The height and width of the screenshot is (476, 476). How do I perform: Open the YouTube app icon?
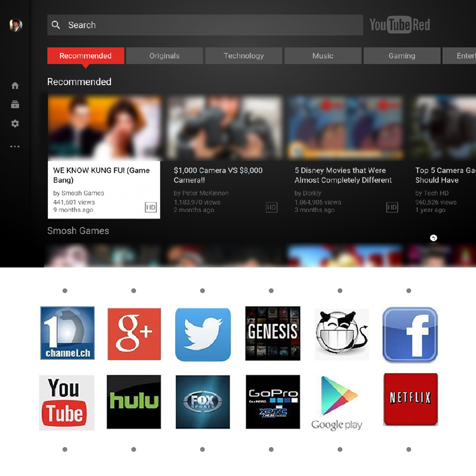(x=66, y=402)
